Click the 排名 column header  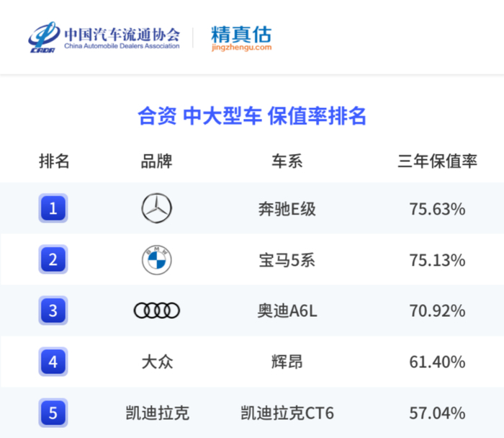coord(54,161)
